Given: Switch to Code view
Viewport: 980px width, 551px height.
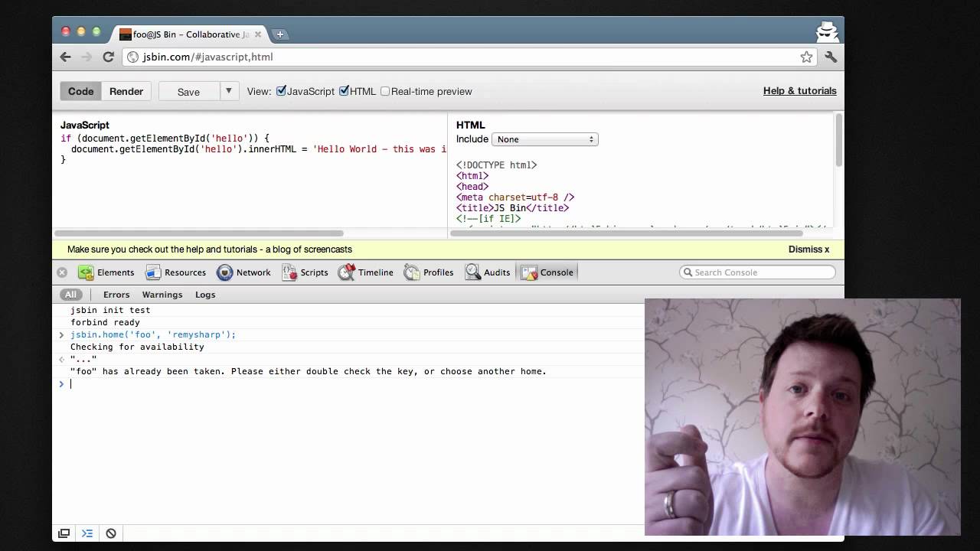Looking at the screenshot, I should [80, 91].
